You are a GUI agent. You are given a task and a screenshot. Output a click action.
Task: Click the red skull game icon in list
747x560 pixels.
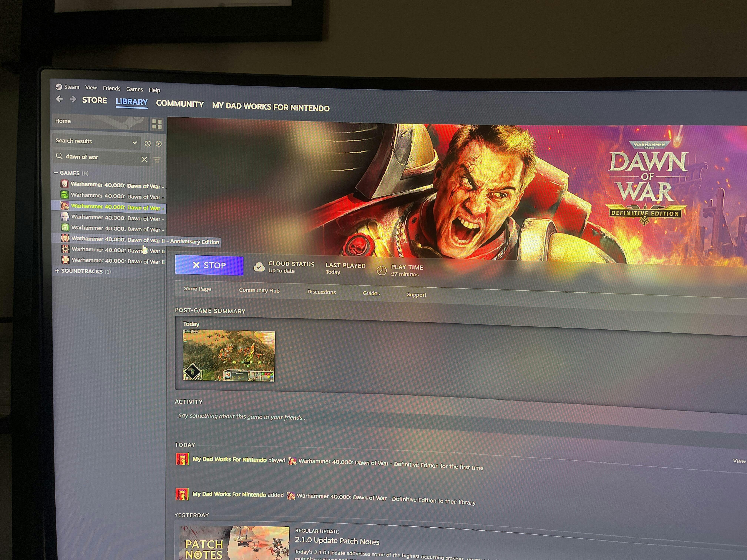coord(64,184)
